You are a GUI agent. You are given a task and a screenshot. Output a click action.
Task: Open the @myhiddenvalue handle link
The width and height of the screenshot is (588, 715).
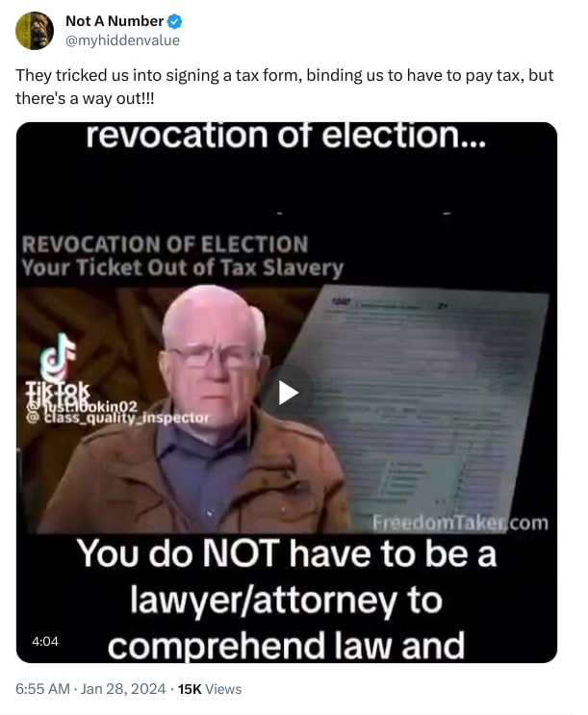pos(123,40)
